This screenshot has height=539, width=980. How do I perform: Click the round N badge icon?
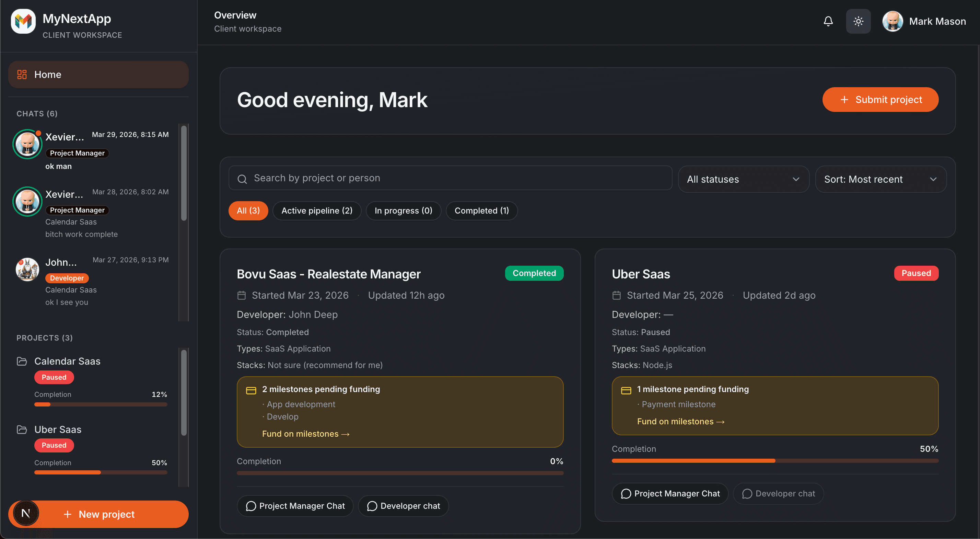pyautogui.click(x=26, y=513)
